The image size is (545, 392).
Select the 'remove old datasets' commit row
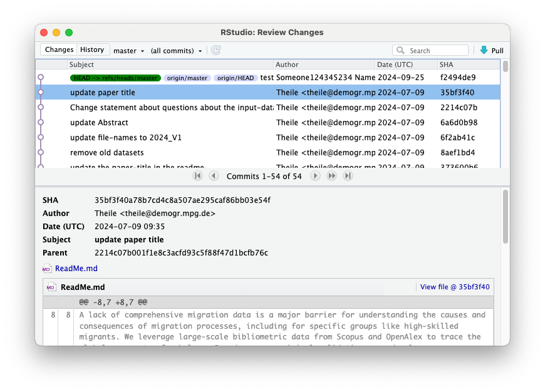pos(106,153)
